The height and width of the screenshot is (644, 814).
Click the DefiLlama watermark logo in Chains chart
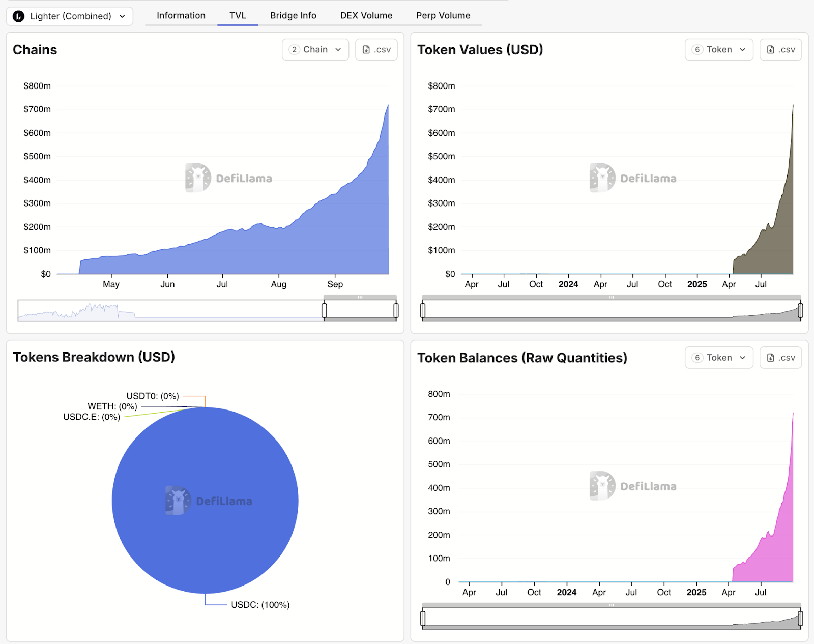(198, 178)
